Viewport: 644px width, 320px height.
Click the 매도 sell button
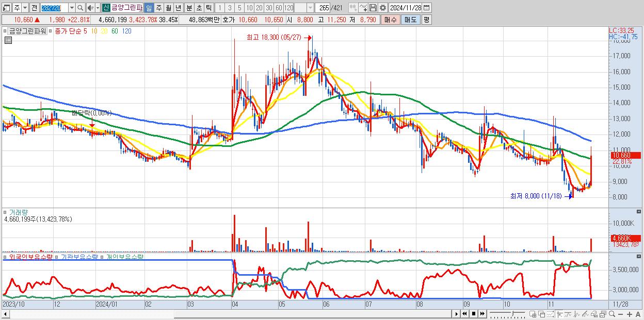pos(410,20)
